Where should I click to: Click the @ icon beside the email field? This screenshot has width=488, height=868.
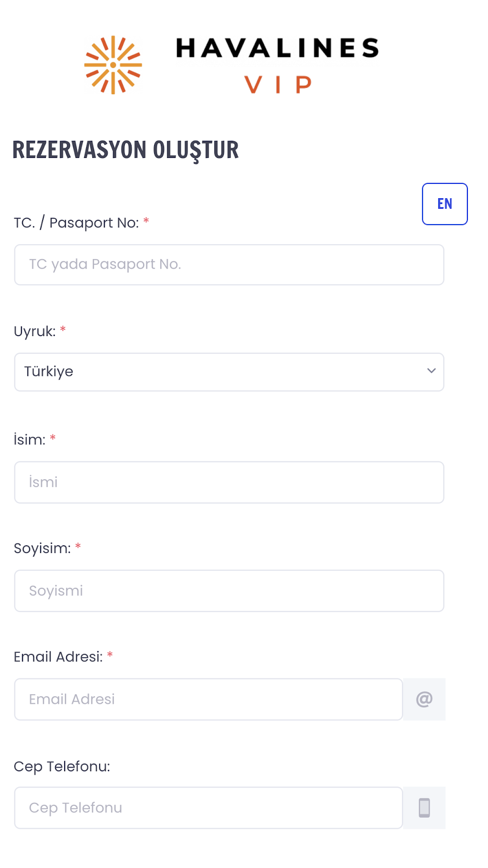tap(424, 699)
